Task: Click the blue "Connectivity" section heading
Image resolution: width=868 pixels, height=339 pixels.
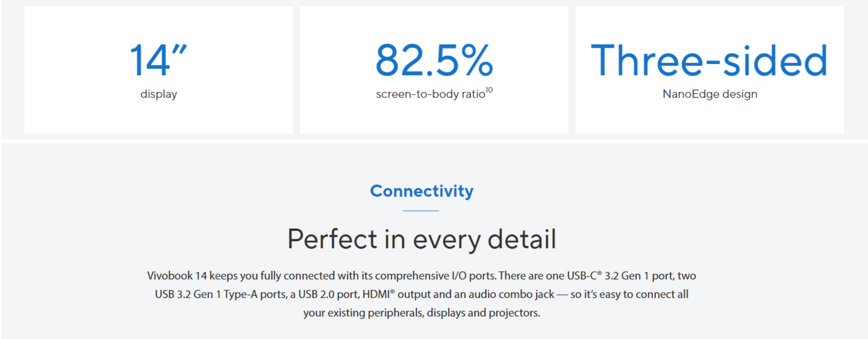Action: point(422,191)
